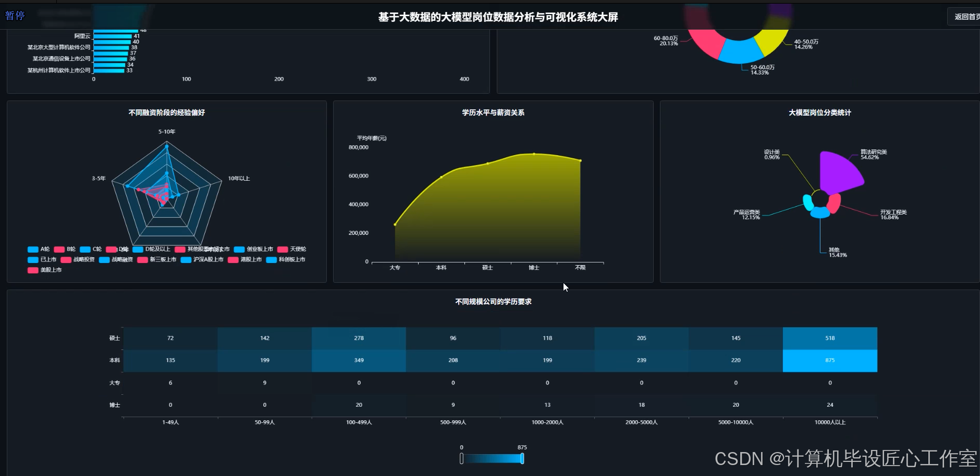
Task: Click the 5-10年 radar axis label
Action: click(x=167, y=132)
